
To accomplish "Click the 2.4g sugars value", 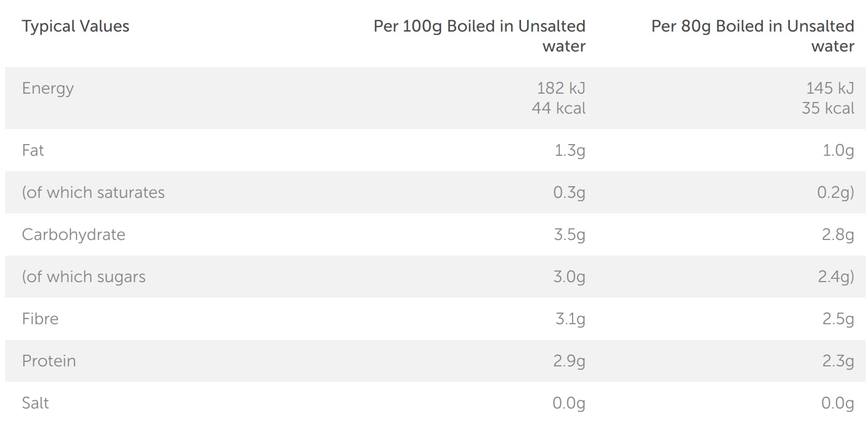I will (x=835, y=277).
